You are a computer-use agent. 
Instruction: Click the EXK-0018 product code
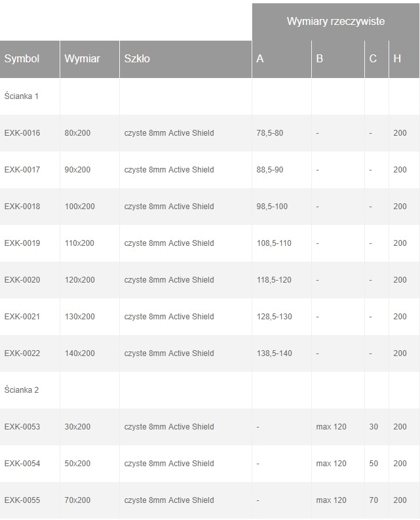click(x=22, y=207)
